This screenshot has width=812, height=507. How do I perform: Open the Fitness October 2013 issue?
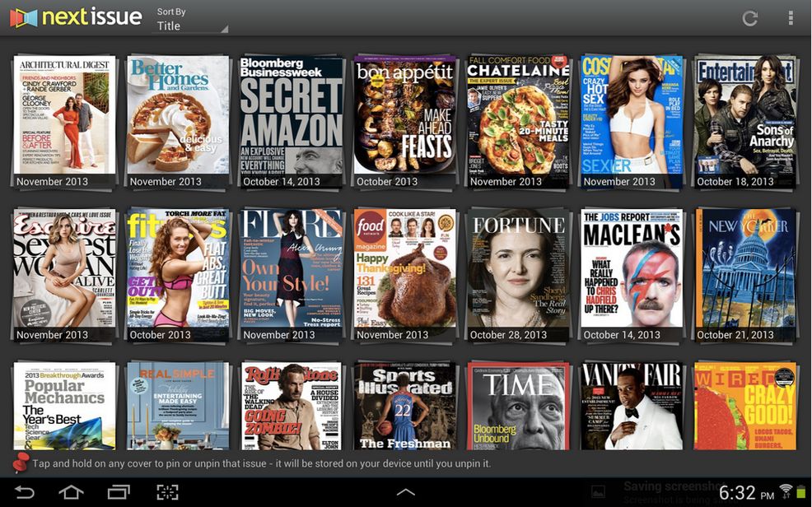pyautogui.click(x=178, y=275)
